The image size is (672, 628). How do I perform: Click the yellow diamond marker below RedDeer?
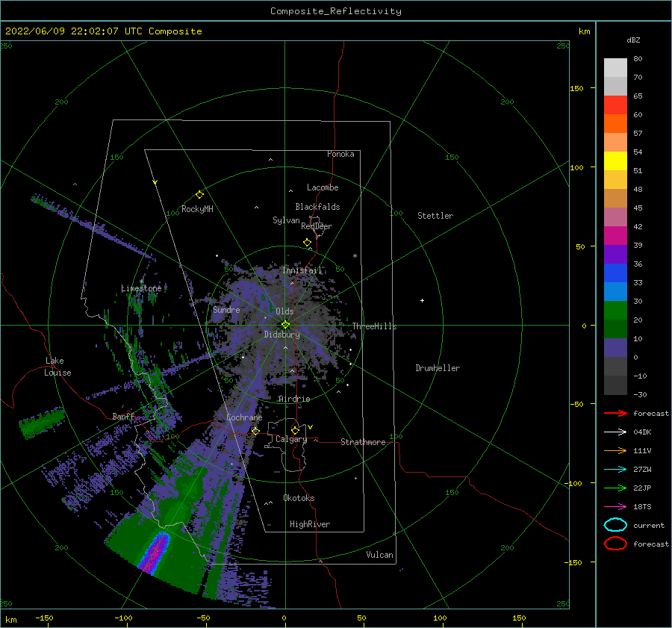pos(307,243)
